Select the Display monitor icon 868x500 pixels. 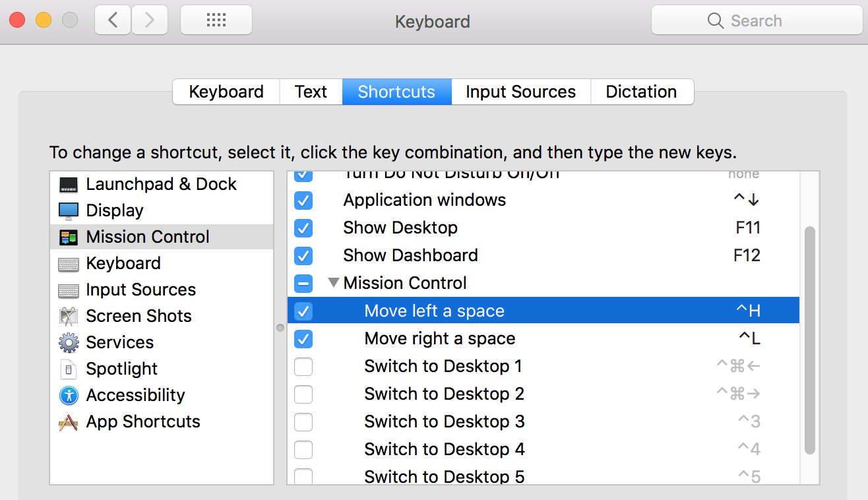click(x=69, y=210)
